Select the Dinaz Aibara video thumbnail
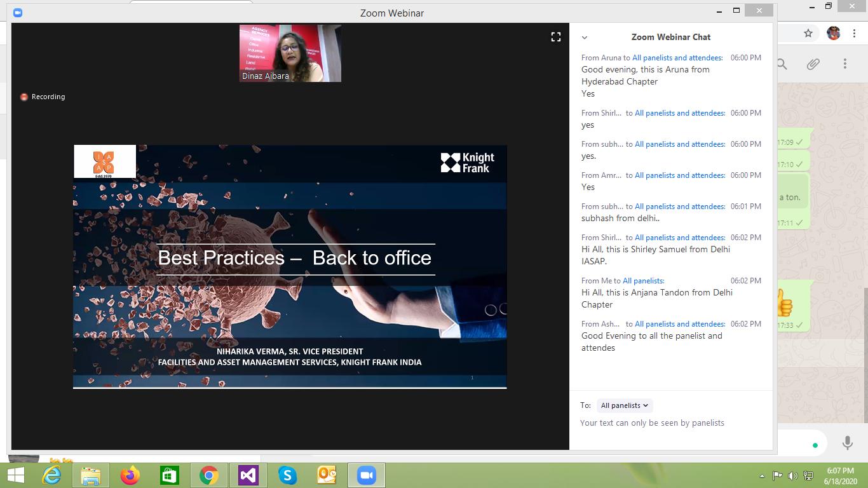This screenshot has width=868, height=488. [x=290, y=53]
